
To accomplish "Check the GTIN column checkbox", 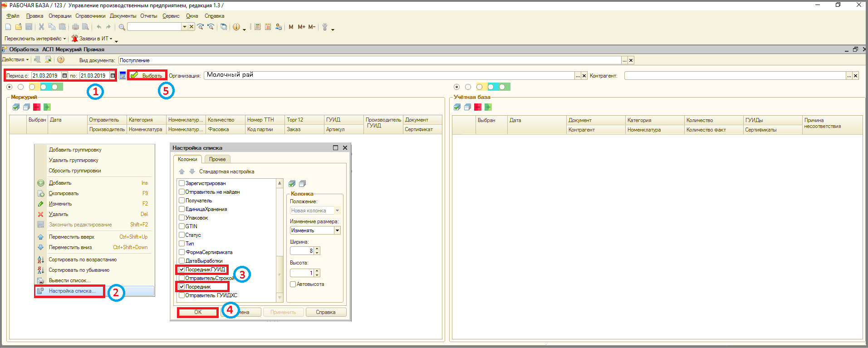I will tap(181, 226).
